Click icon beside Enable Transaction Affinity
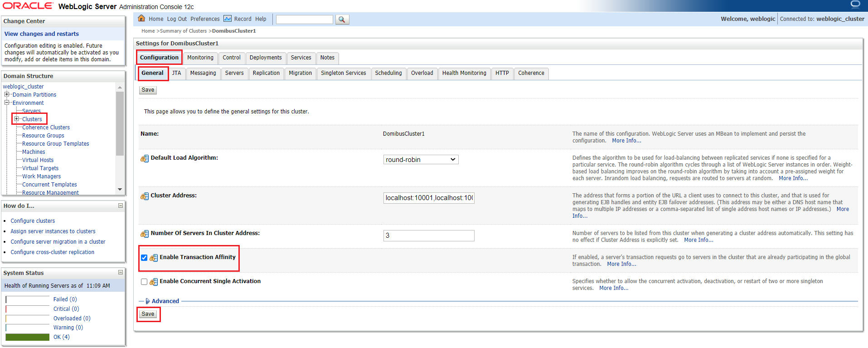 (x=154, y=258)
